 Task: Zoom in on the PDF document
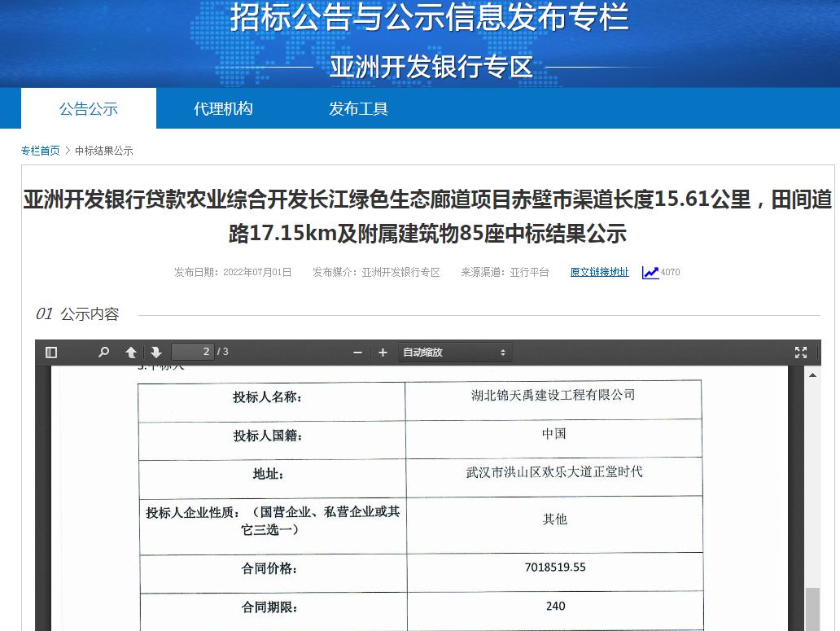(383, 352)
